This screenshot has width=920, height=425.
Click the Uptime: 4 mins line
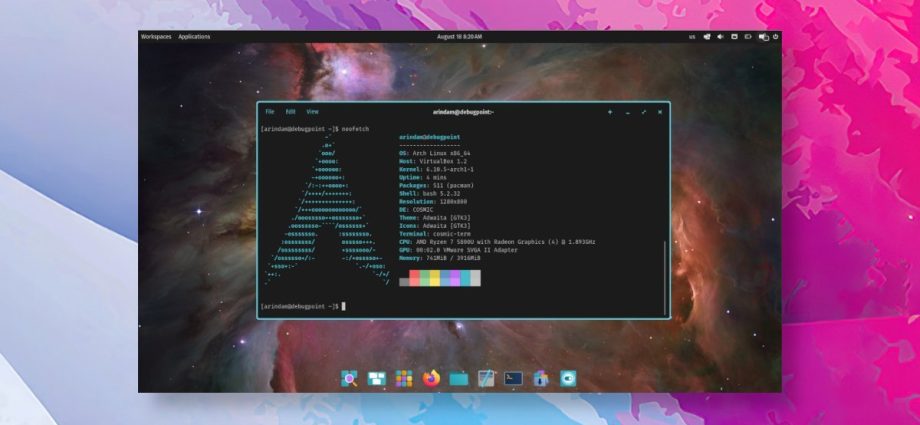(x=422, y=177)
